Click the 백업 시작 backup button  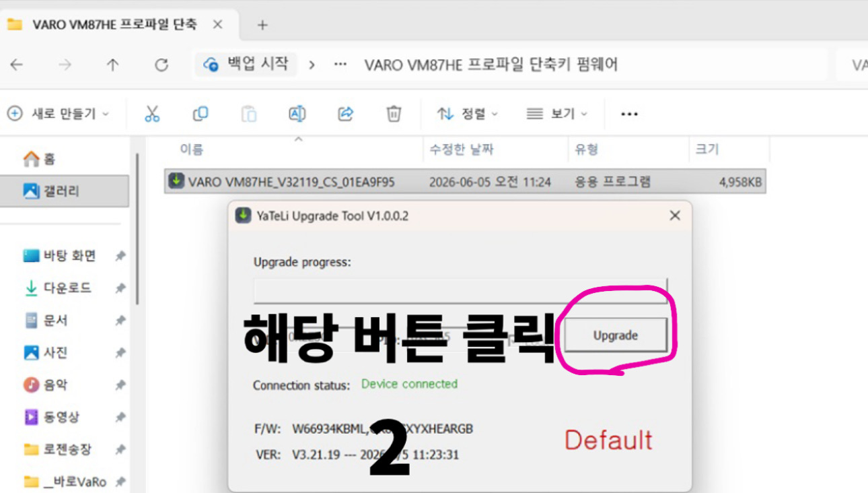point(246,65)
